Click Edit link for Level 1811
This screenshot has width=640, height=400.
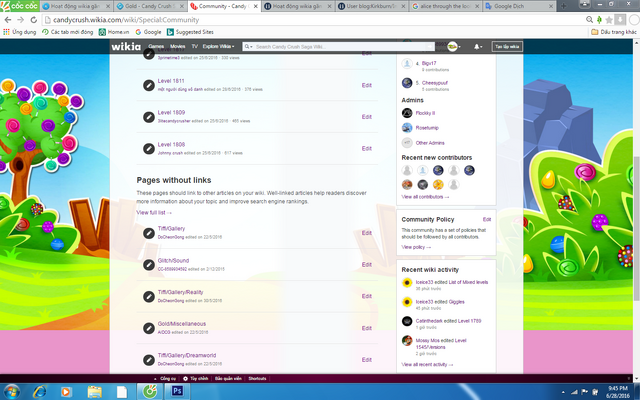coord(367,85)
